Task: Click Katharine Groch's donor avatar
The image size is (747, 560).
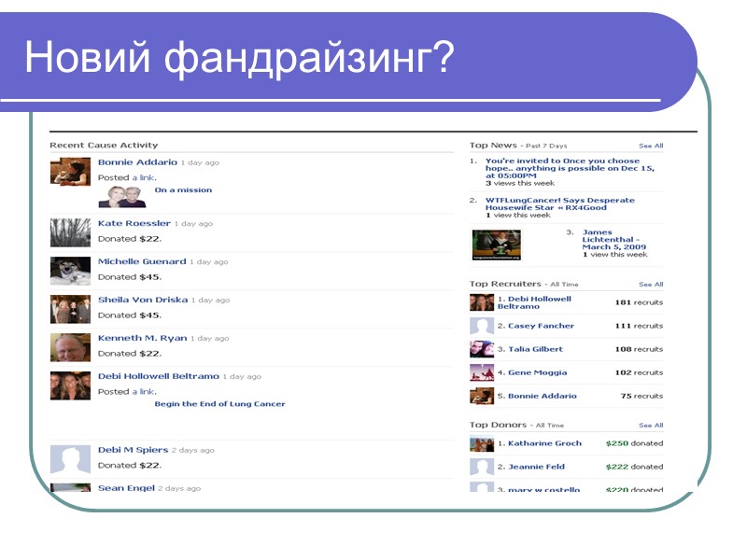Action: tap(482, 444)
